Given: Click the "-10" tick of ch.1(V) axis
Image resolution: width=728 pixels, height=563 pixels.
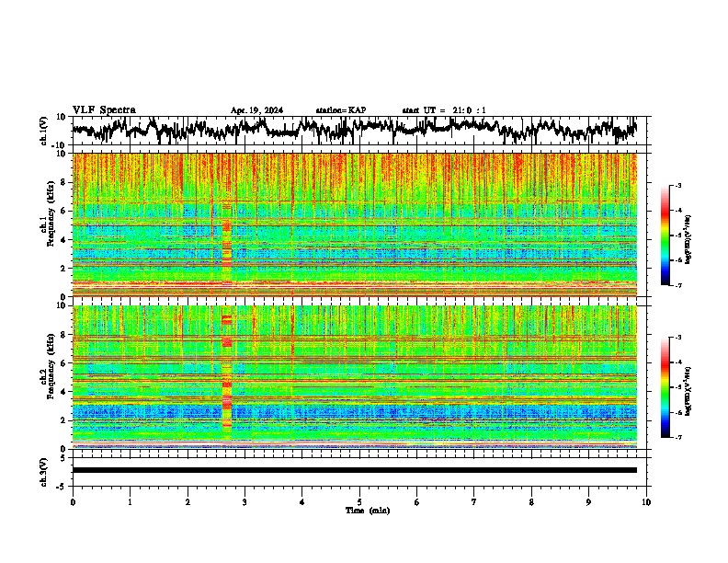Looking at the screenshot, I should (x=60, y=145).
